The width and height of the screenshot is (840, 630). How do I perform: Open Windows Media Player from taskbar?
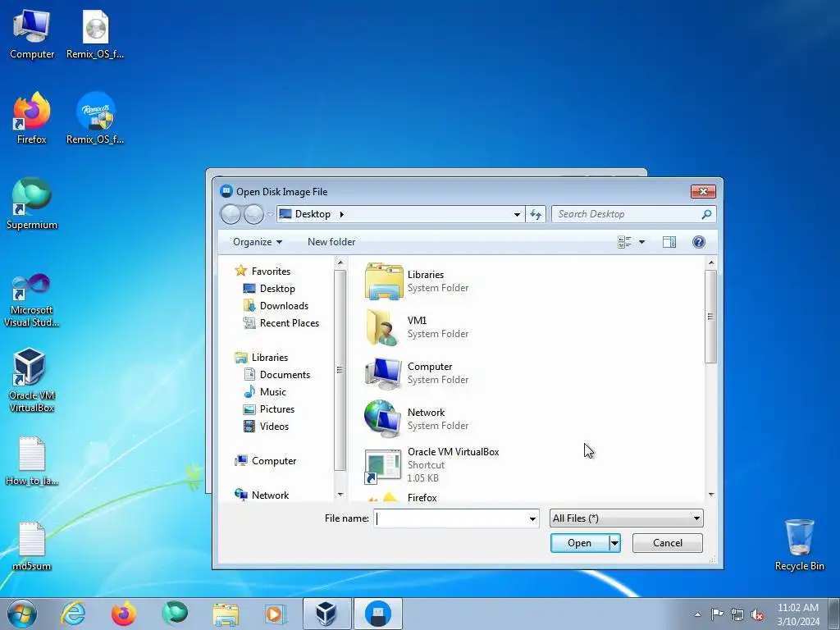[276, 614]
